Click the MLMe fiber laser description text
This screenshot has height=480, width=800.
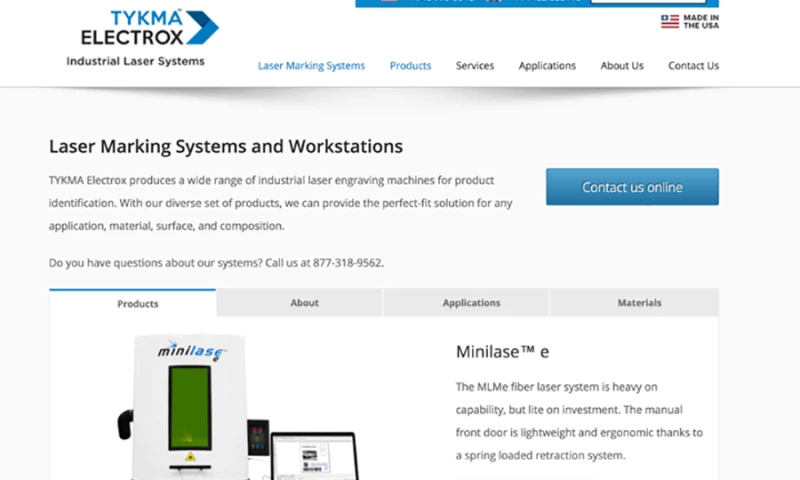tap(579, 421)
